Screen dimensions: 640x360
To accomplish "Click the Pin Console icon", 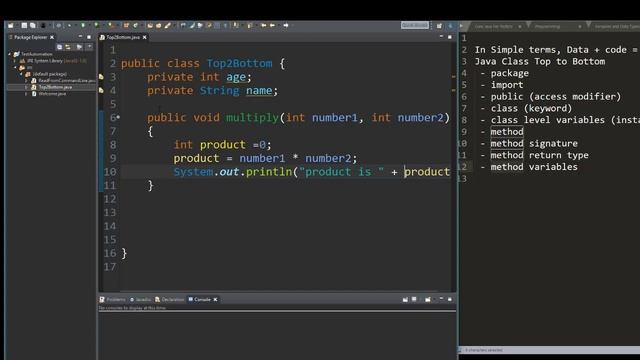I will coord(405,300).
